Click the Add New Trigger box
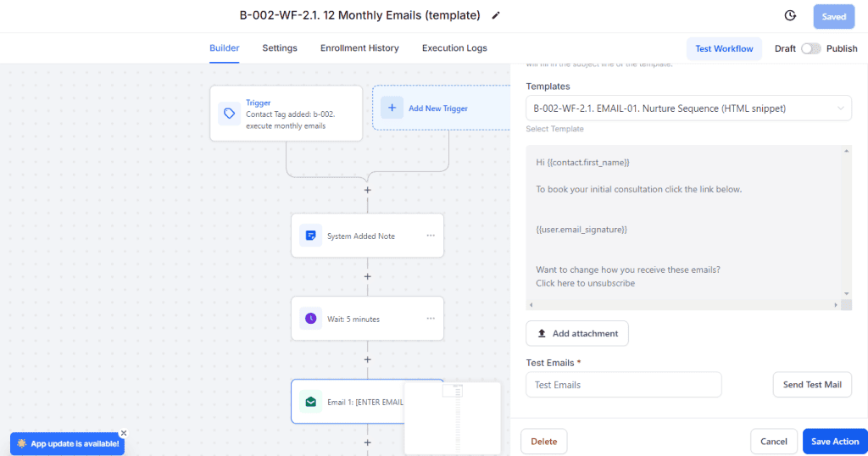 [441, 108]
